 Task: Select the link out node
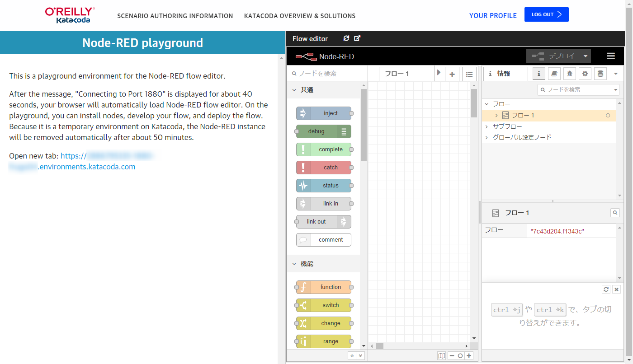tap(324, 222)
